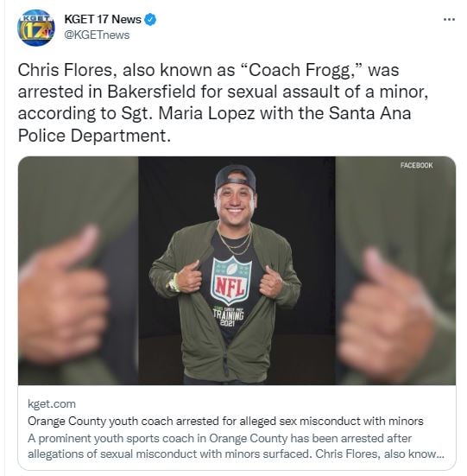467x476 pixels.
Task: Click the article description starting 'A prominent youth'
Action: click(236, 447)
